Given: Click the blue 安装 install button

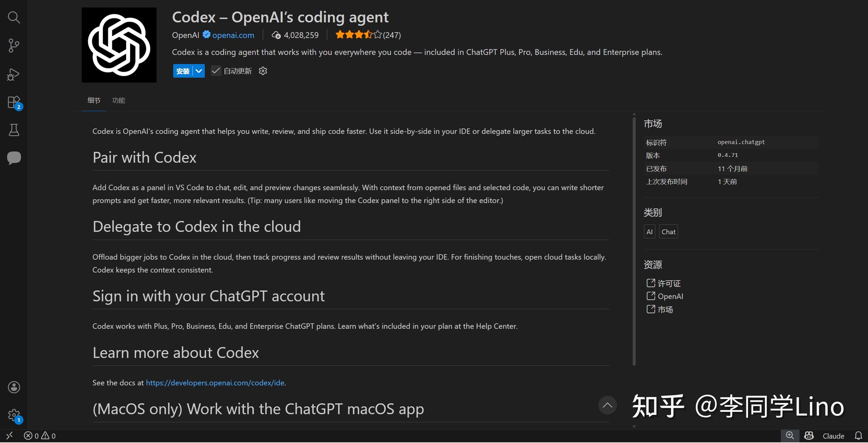Looking at the screenshot, I should tap(183, 71).
